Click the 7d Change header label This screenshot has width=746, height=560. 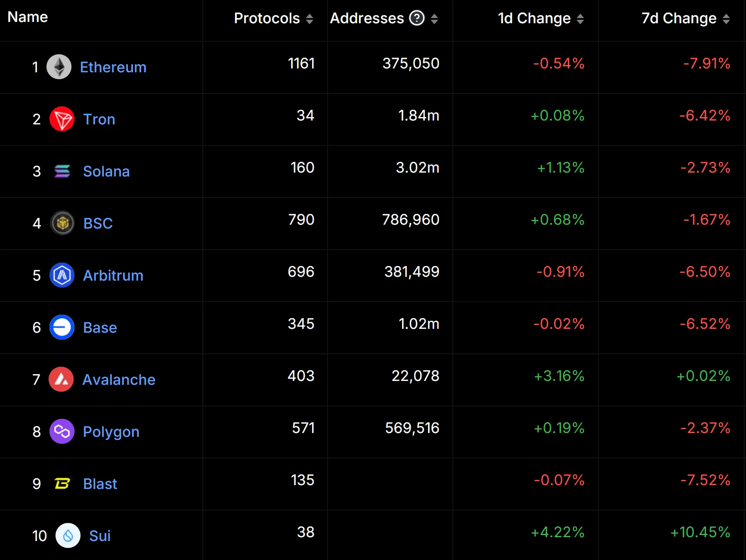pyautogui.click(x=679, y=18)
